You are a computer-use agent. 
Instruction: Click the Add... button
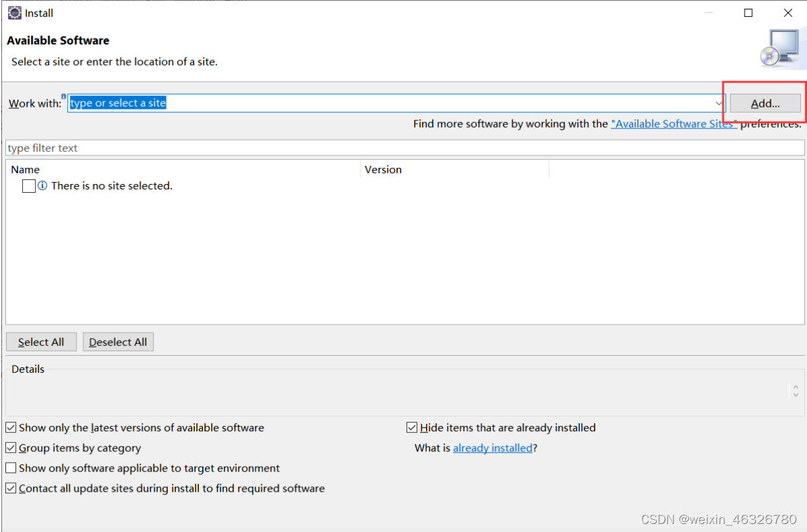764,103
